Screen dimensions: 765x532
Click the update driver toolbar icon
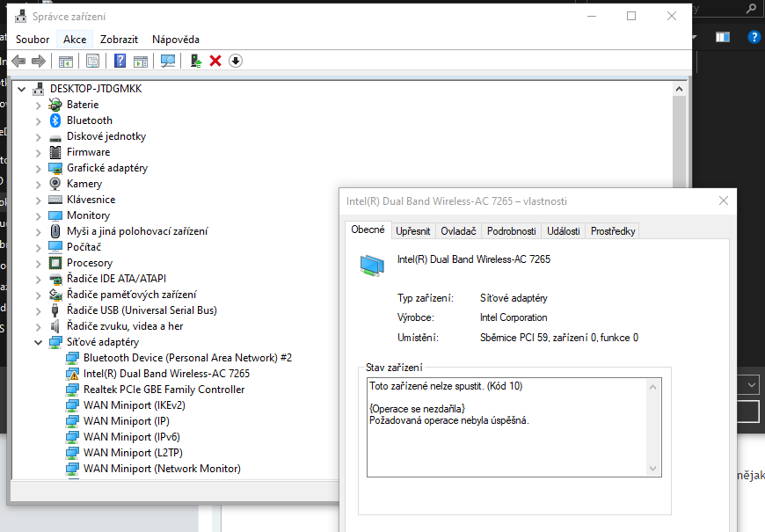(196, 61)
